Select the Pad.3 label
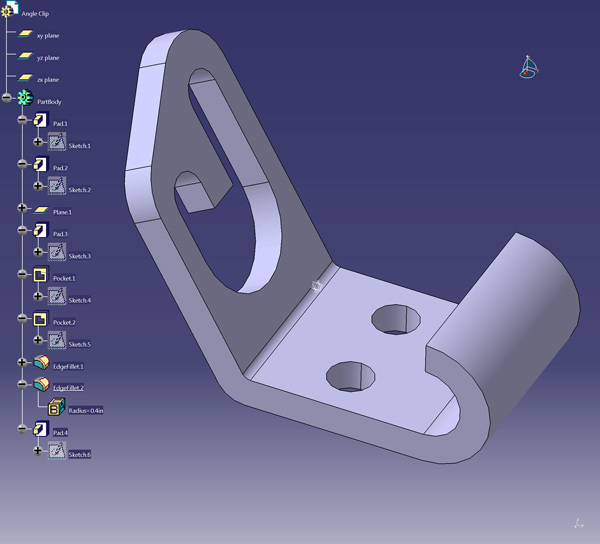Viewport: 600px width, 544px height. pyautogui.click(x=60, y=233)
